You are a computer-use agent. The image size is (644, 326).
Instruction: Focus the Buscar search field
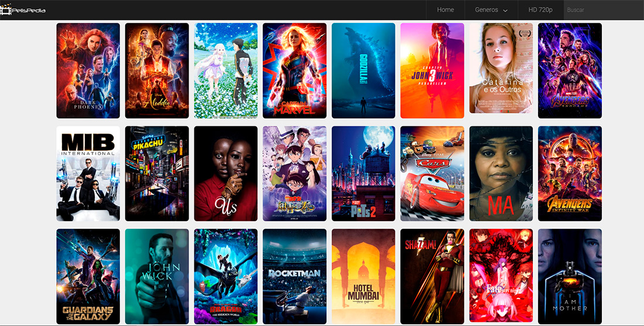click(603, 10)
